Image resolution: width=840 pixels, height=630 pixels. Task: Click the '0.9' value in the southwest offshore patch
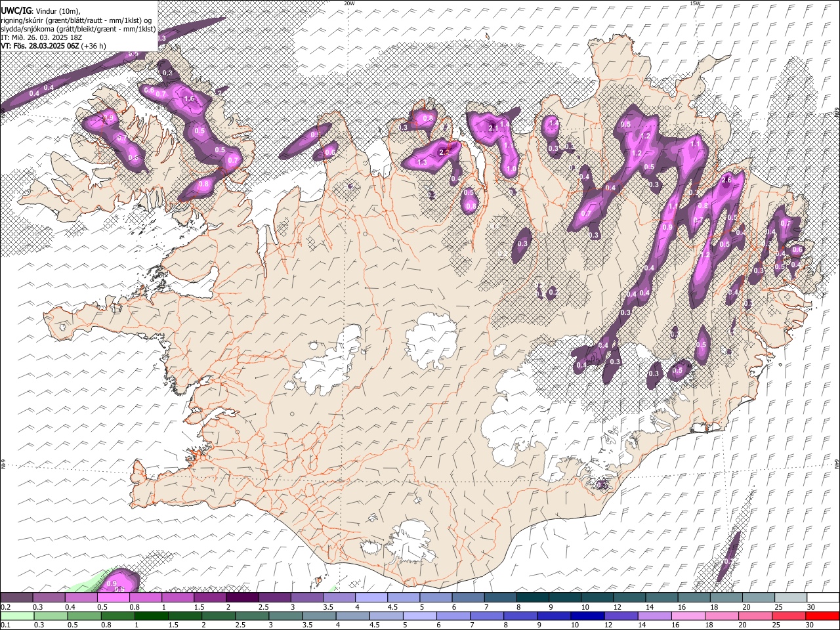(x=112, y=583)
